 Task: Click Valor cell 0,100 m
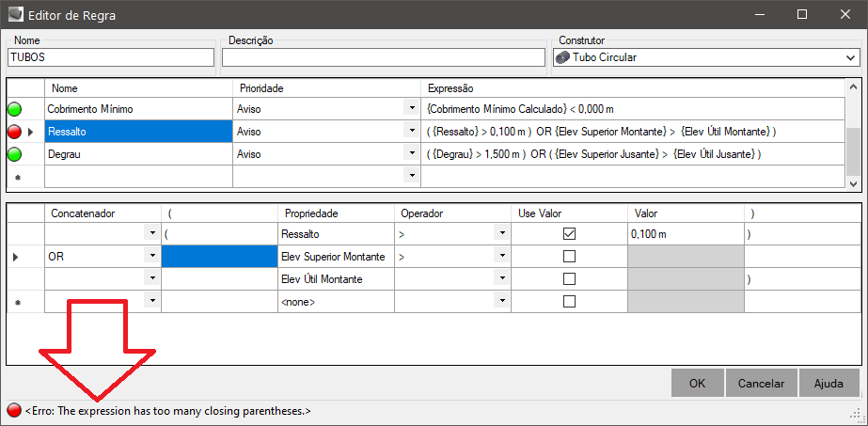[x=686, y=234]
